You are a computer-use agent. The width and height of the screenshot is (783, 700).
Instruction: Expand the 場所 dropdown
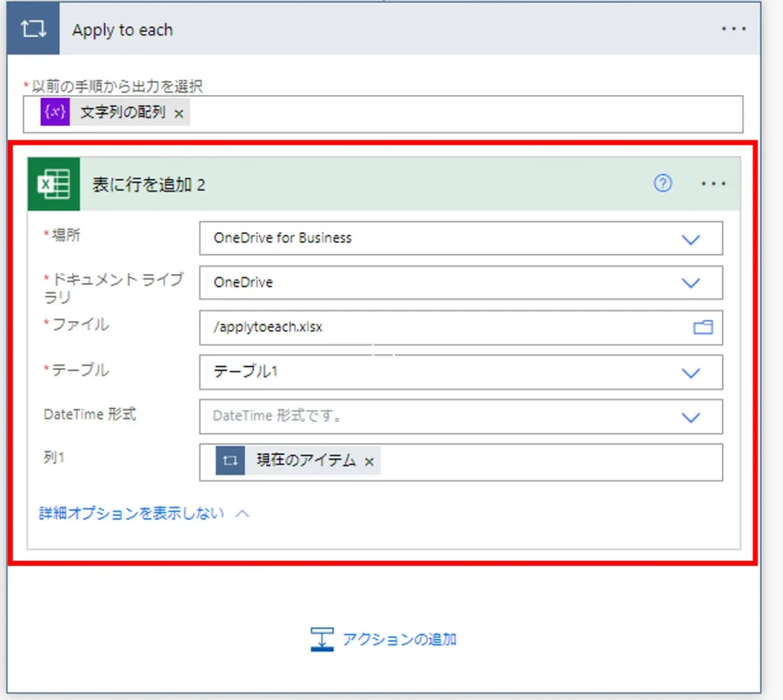click(x=690, y=239)
